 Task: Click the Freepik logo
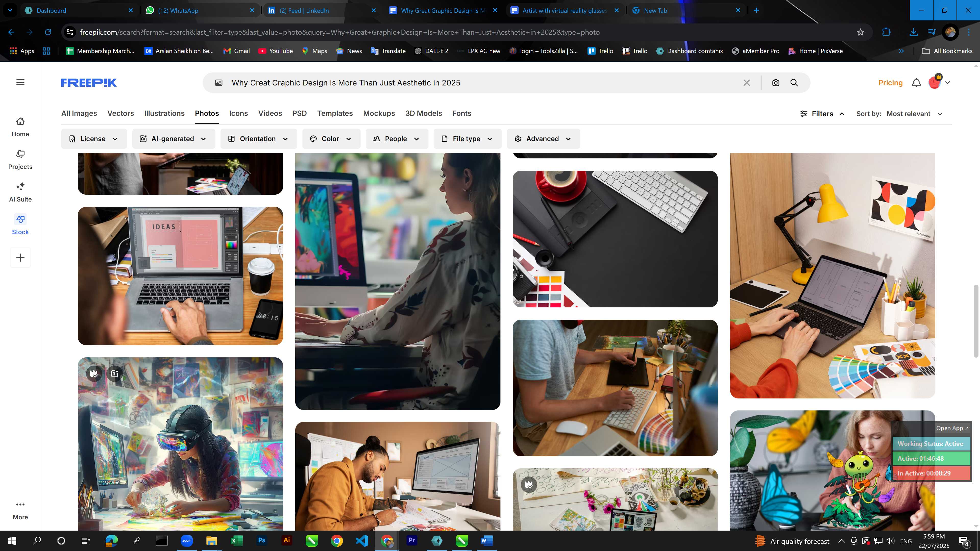[89, 82]
